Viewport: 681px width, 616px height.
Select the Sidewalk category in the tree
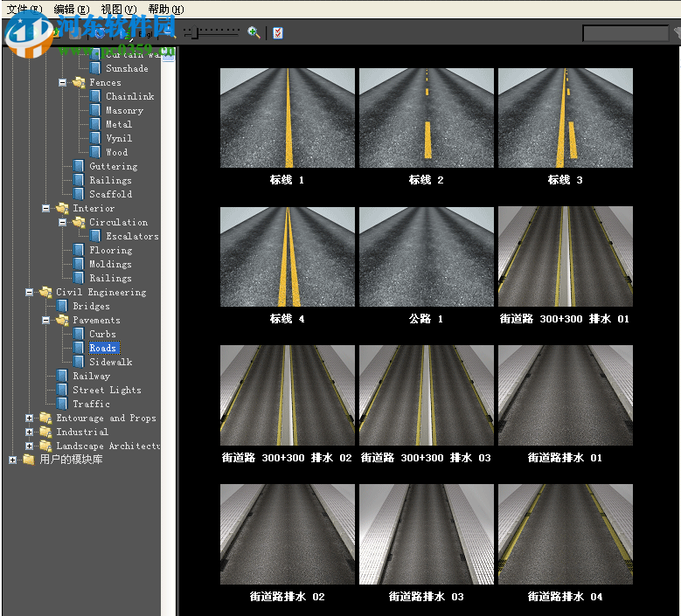(x=110, y=362)
